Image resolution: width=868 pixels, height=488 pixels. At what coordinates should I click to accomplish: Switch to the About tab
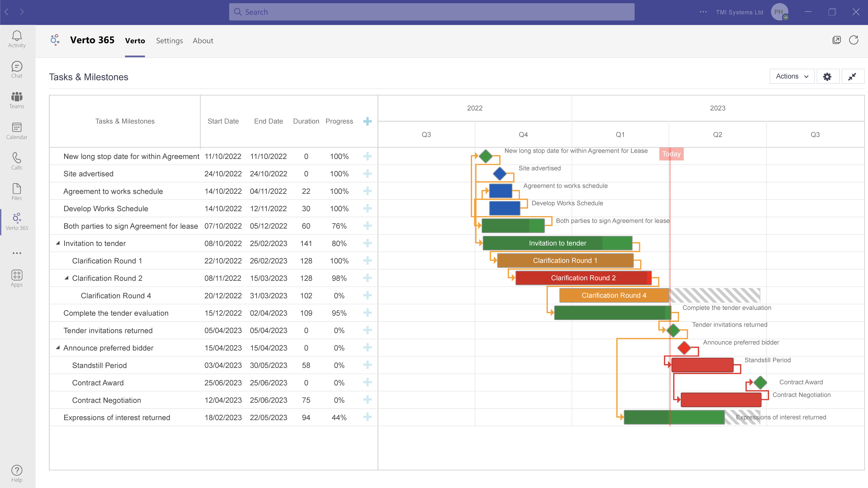(203, 41)
